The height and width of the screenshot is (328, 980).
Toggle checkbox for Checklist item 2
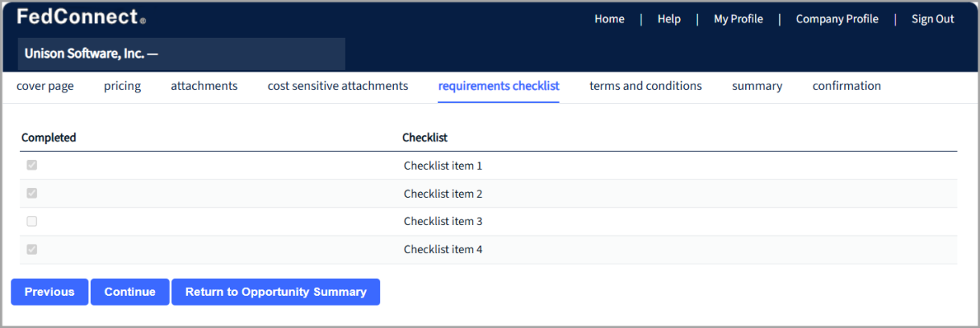[x=32, y=193]
